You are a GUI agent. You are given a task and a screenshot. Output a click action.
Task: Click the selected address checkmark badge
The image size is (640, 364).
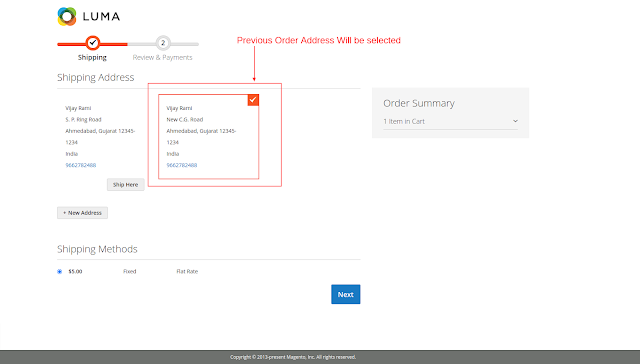pos(253,100)
